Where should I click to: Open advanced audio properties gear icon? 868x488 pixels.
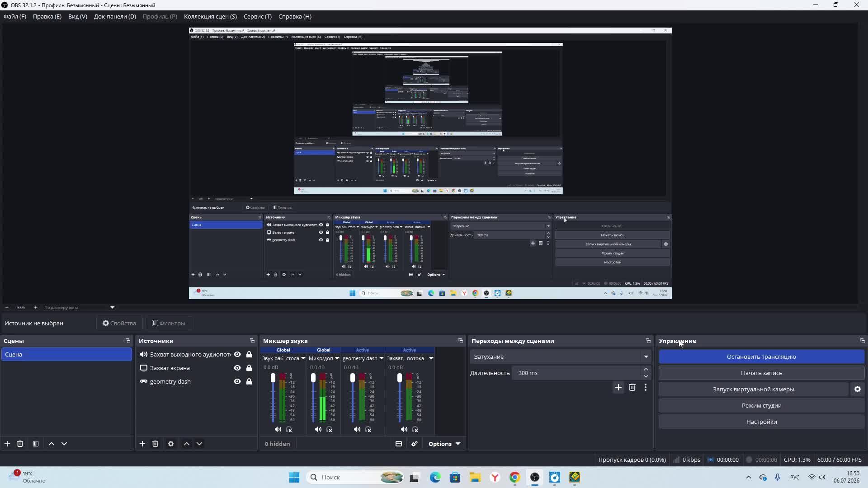click(x=415, y=444)
